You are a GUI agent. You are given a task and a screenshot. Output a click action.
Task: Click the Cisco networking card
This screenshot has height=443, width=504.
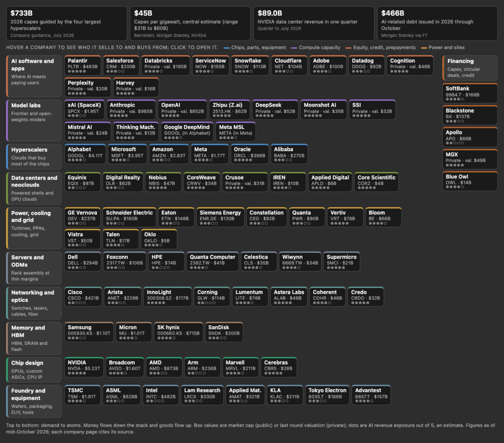coord(83,297)
